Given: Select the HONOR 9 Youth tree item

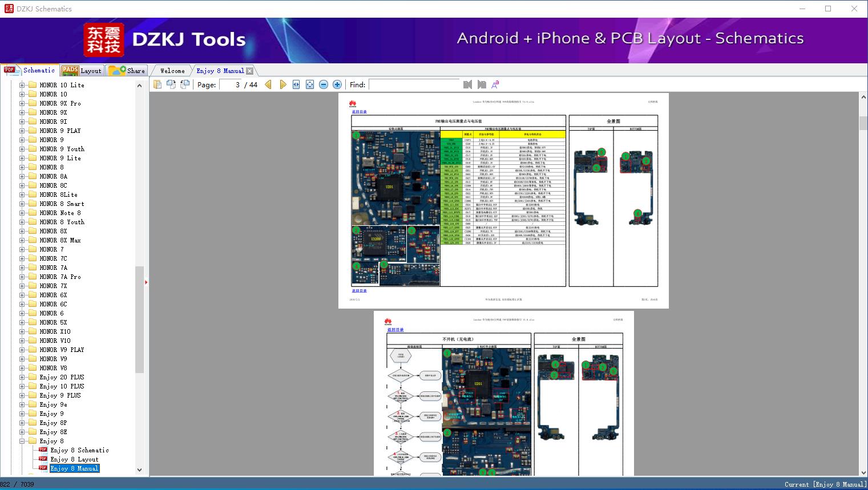Looking at the screenshot, I should click(x=62, y=149).
